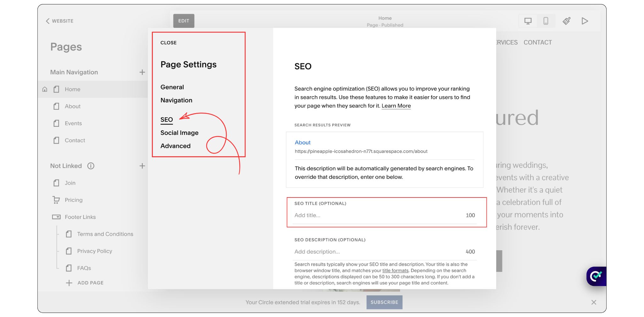644x317 pixels.
Task: Open the Advanced settings tab
Action: [x=175, y=146]
